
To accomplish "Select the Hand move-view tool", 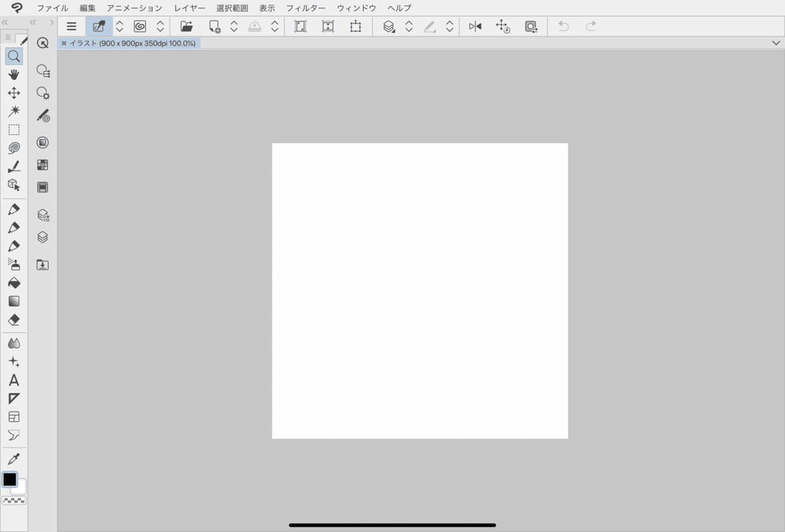I will [x=14, y=75].
